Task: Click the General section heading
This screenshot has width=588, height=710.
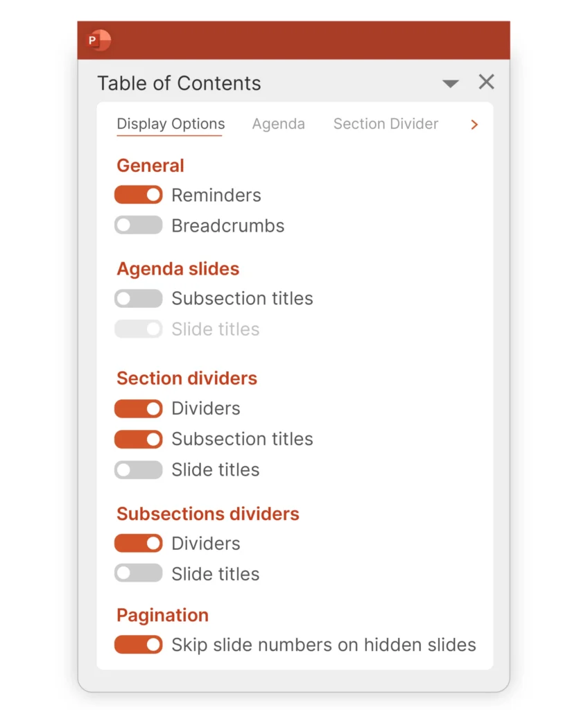Action: point(150,166)
